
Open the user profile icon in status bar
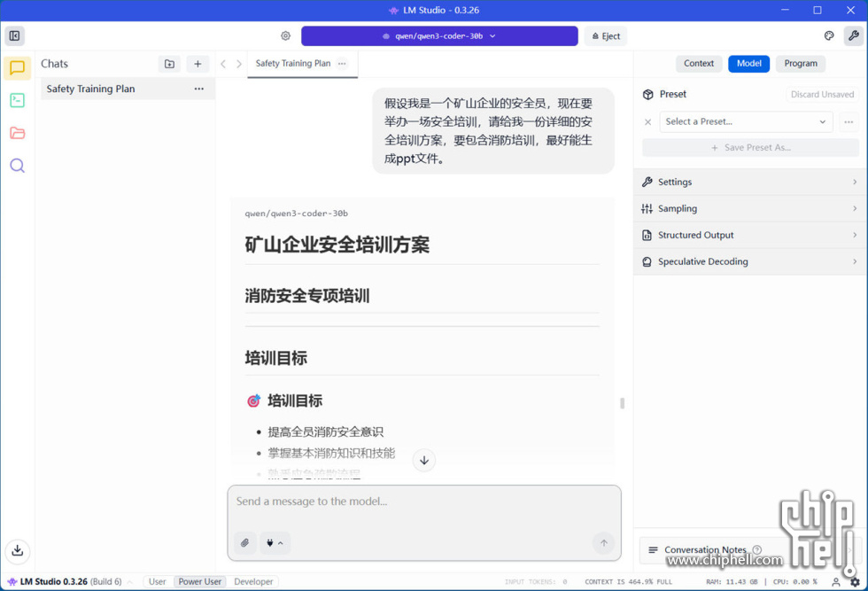[x=836, y=581]
